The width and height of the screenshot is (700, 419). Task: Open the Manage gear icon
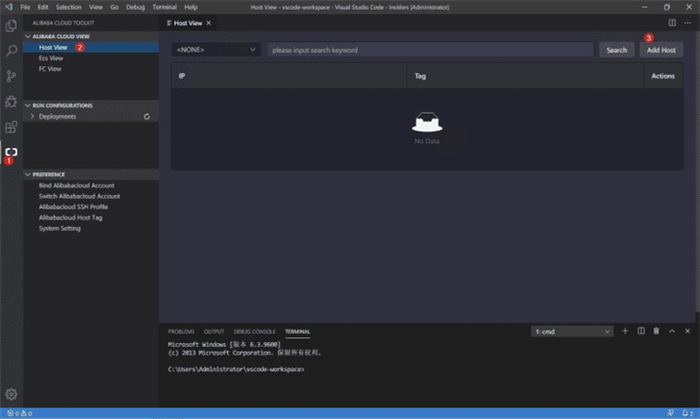(11, 394)
